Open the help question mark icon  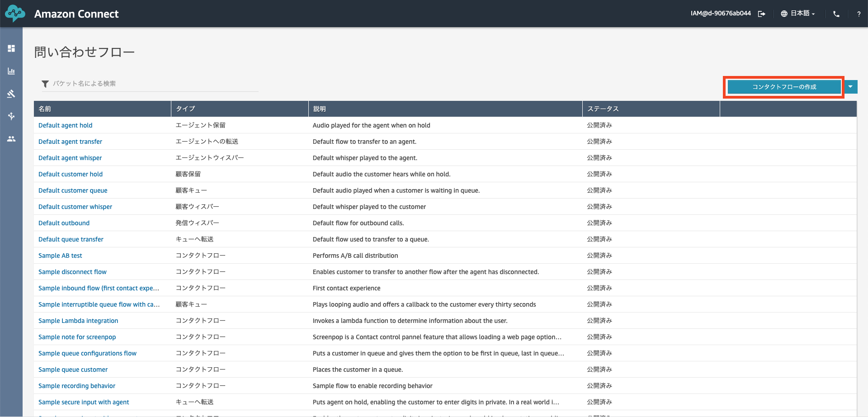tap(859, 14)
